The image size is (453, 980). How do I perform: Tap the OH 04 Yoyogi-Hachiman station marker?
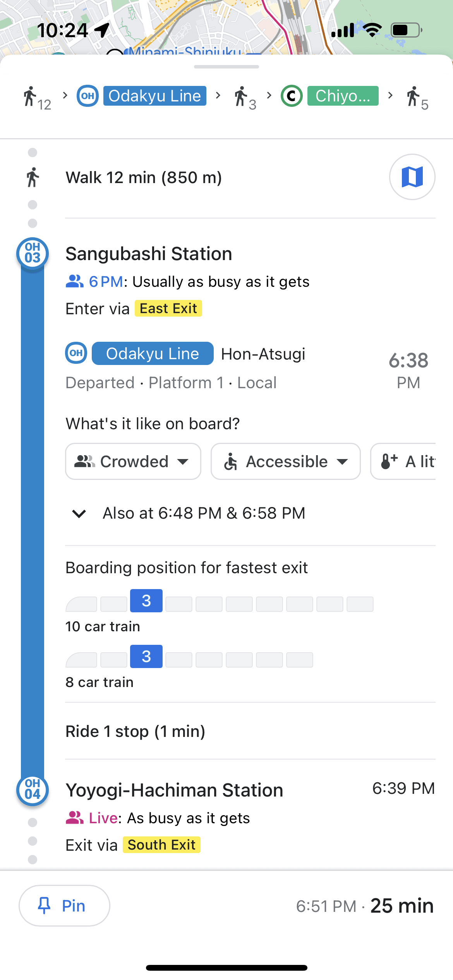(33, 790)
